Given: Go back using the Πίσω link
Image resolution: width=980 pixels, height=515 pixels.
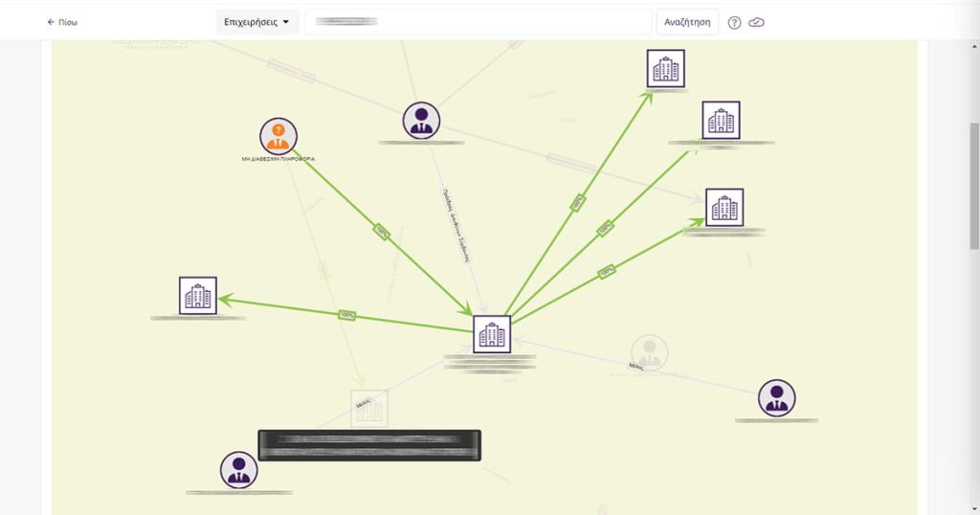Looking at the screenshot, I should 62,22.
